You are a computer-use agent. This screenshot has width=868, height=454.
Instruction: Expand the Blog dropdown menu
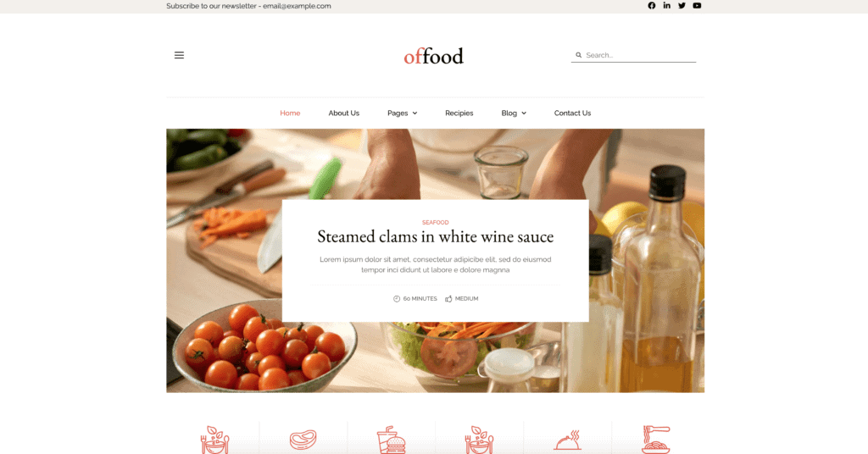coord(514,113)
